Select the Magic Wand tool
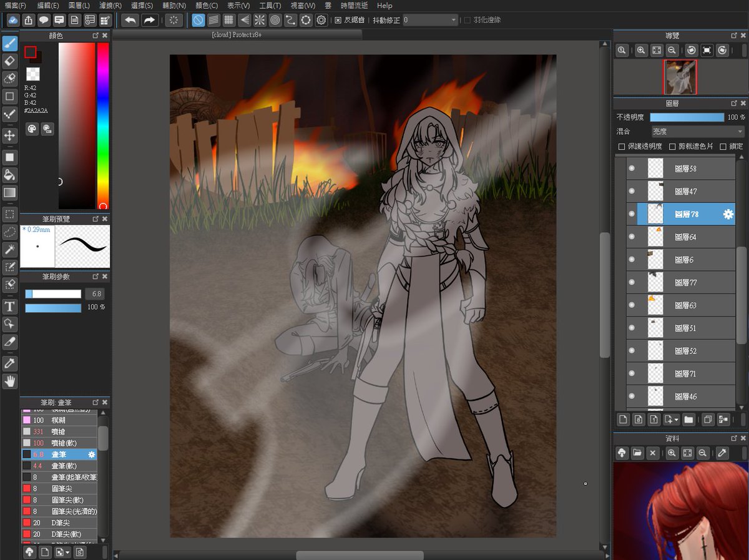The image size is (749, 560). point(9,250)
